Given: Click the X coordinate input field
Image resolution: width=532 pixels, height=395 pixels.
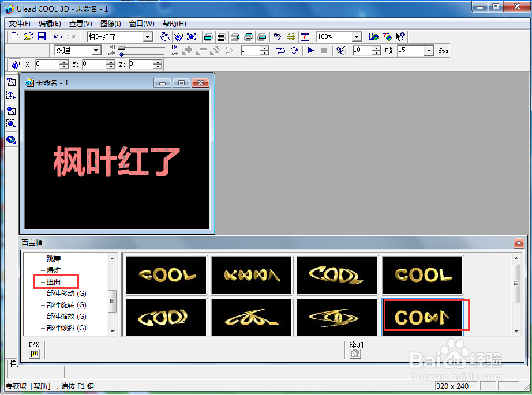Looking at the screenshot, I should pyautogui.click(x=47, y=65).
